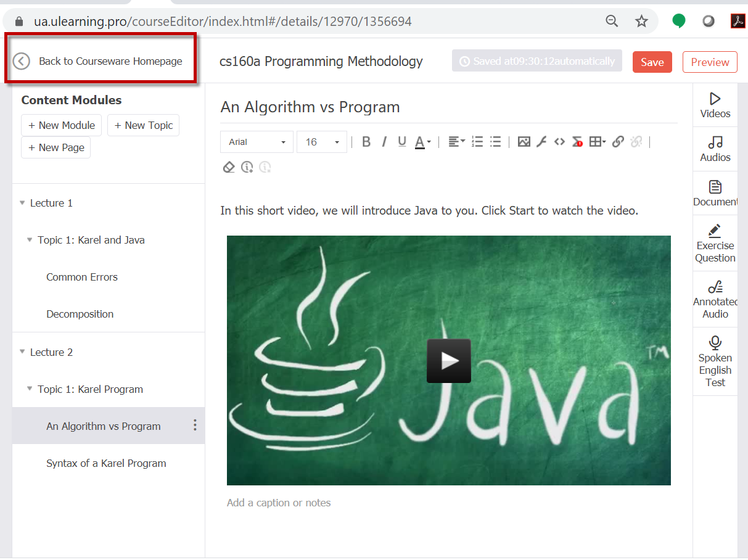Open the Videos panel

click(715, 105)
